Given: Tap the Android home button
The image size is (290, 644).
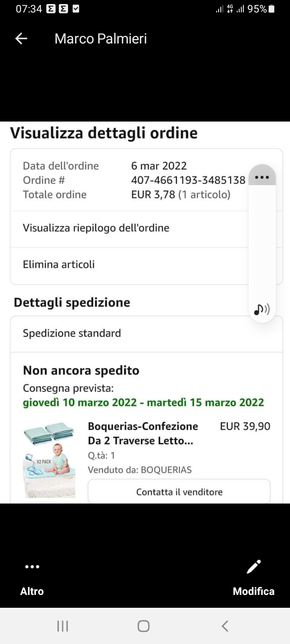Looking at the screenshot, I should 143,626.
